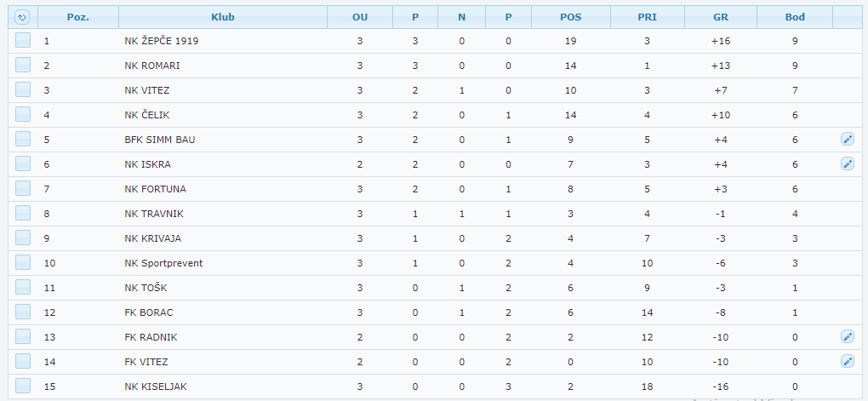
Task: Select the NK Sportprevent club name
Action: click(163, 263)
